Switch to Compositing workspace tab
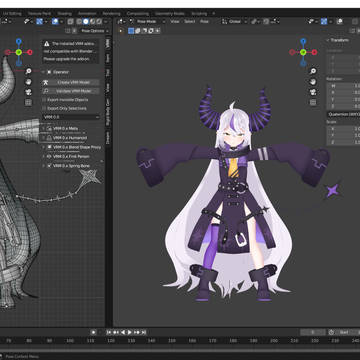 point(138,14)
